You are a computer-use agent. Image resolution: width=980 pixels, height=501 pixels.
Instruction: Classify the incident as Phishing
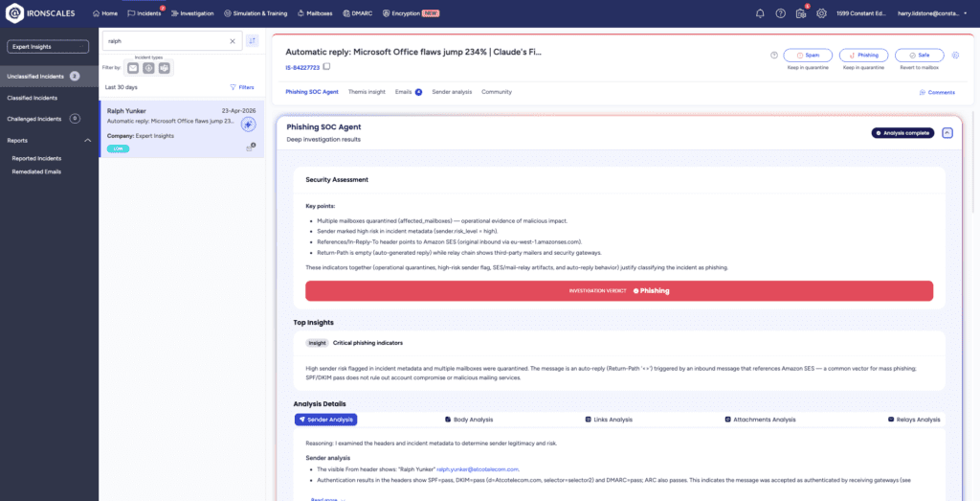coord(864,55)
